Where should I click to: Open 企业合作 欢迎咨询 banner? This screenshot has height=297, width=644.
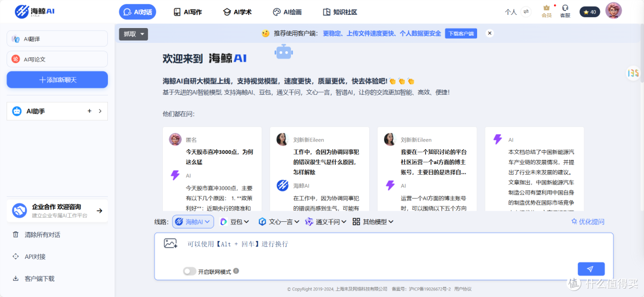point(57,211)
